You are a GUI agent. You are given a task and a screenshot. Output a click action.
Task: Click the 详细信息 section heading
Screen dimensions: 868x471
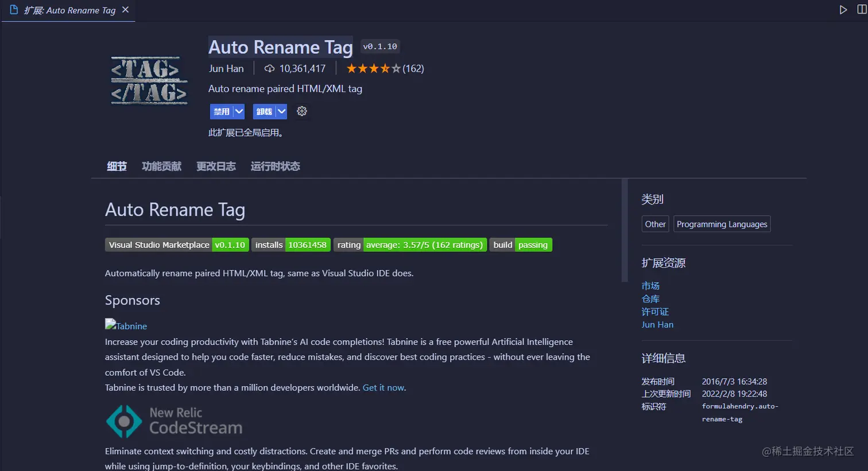[x=663, y=359]
